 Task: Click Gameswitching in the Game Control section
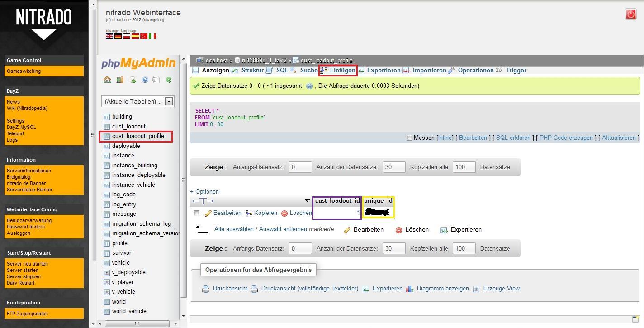point(24,71)
